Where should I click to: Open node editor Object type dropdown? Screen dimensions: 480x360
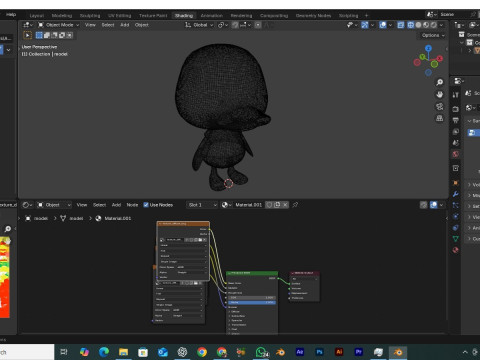(54, 205)
